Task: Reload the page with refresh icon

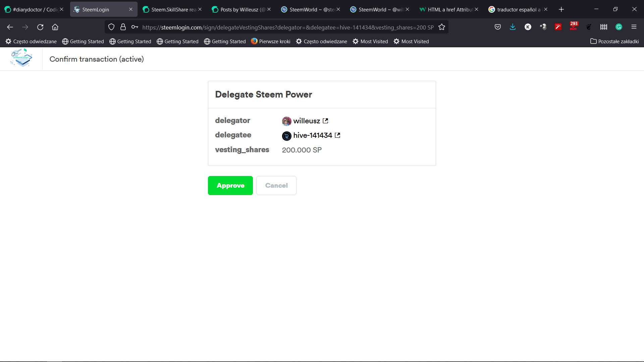Action: (x=40, y=27)
